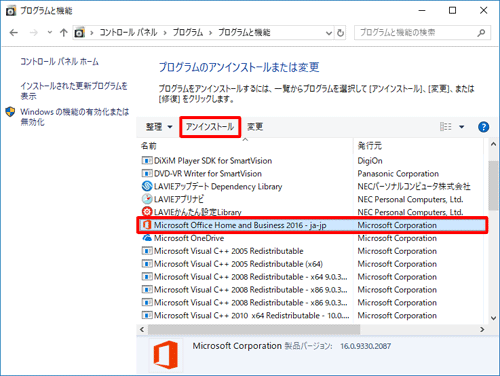Select Microsoft Office Home and Business 2016 icon

tap(147, 225)
